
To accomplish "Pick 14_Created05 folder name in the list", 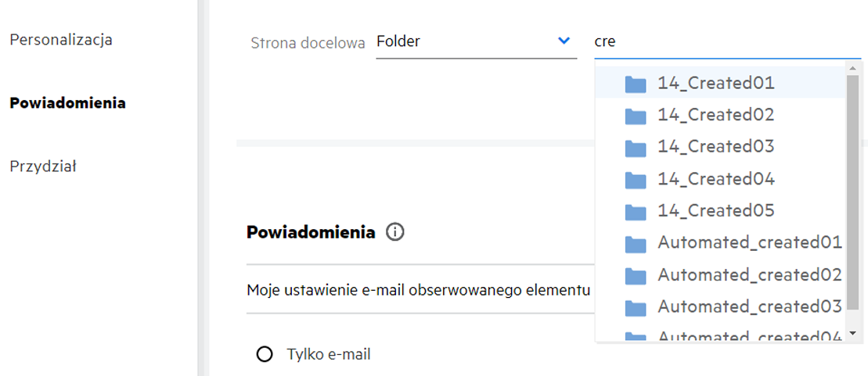I will pos(715,211).
